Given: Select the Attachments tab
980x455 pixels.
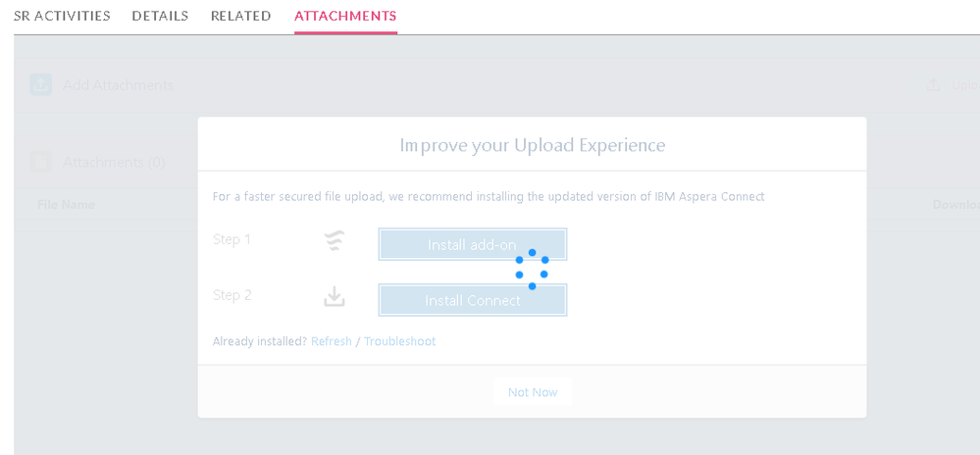Looking at the screenshot, I should point(345,16).
